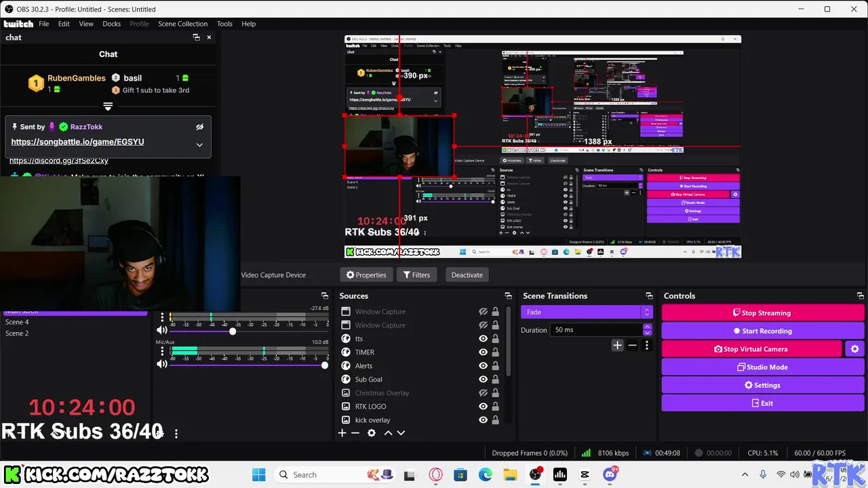Hide the TIMER source

[483, 352]
